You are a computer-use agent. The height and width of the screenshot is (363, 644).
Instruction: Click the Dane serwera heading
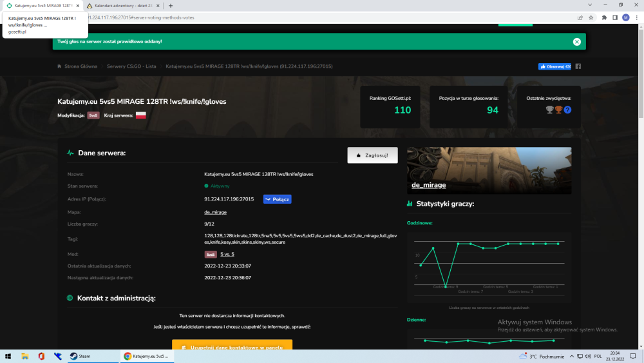click(x=102, y=153)
